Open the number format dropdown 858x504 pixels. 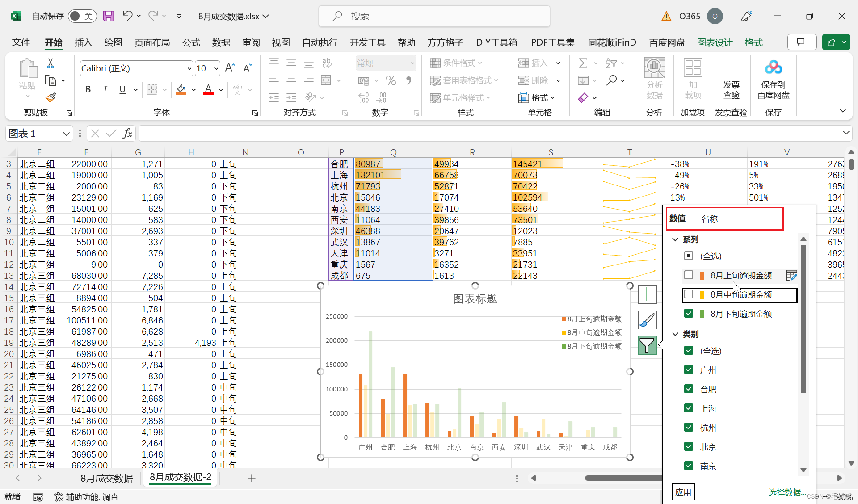tap(412, 63)
